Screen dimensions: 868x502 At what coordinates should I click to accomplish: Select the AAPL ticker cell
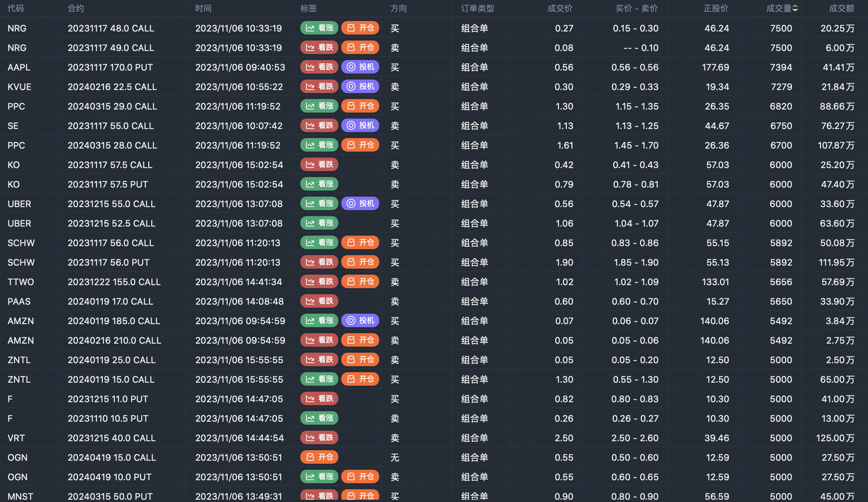[x=19, y=68]
